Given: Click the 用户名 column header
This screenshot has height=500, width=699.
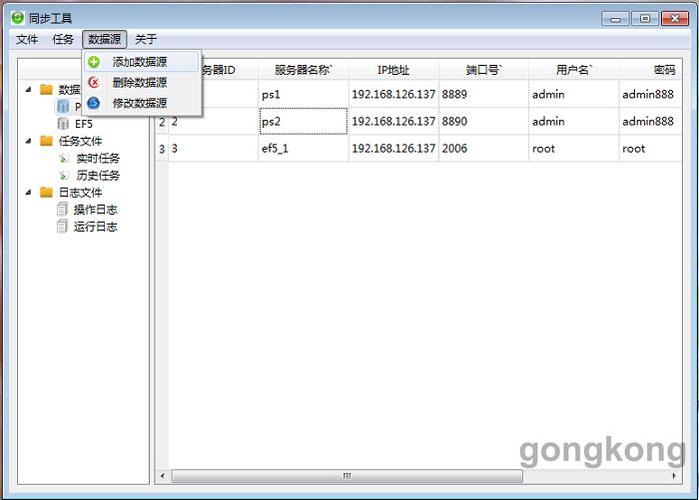Looking at the screenshot, I should tap(574, 70).
